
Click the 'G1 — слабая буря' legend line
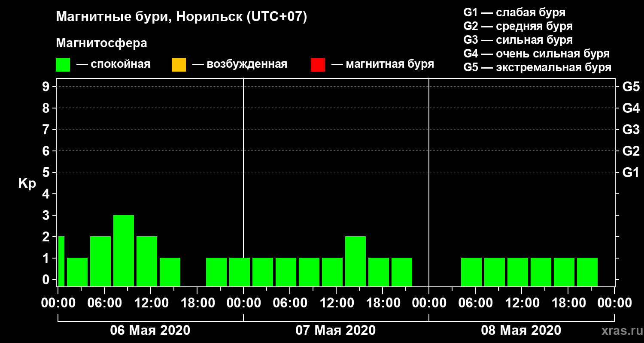tap(514, 12)
